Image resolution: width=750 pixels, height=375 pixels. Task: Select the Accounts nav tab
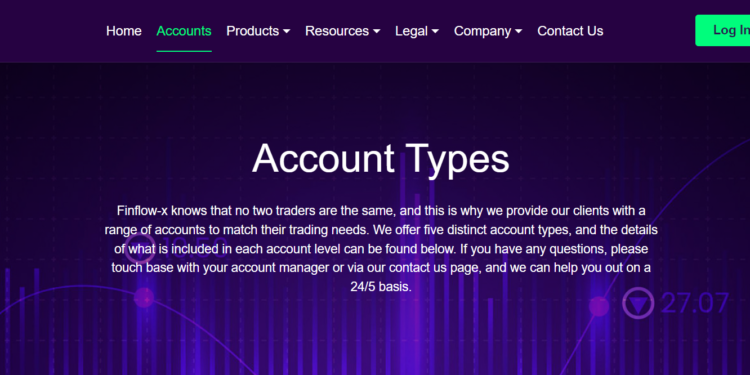click(184, 31)
